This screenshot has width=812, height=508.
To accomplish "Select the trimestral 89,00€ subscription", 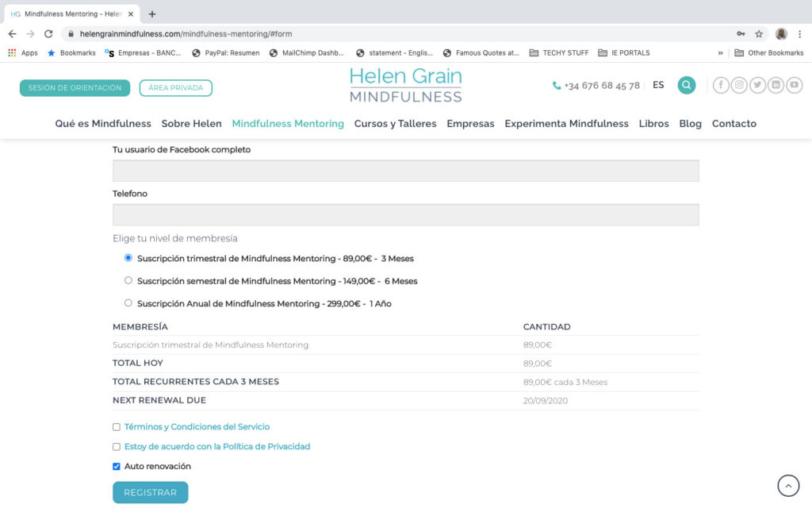I will pos(128,258).
